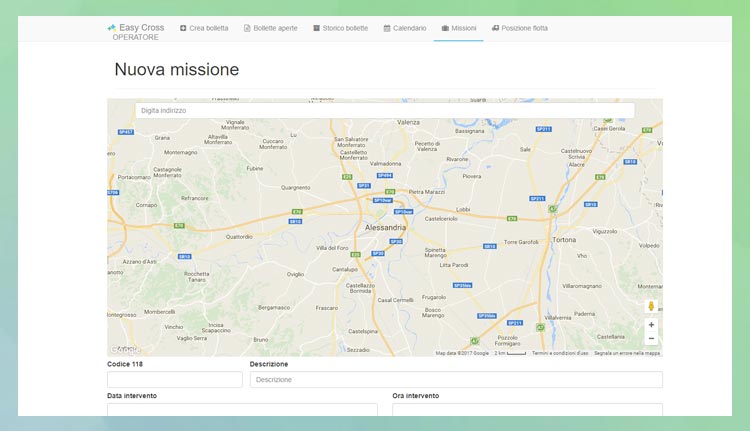Focus the Descrizione text field
Viewport: 750px width, 431px height.
click(456, 380)
